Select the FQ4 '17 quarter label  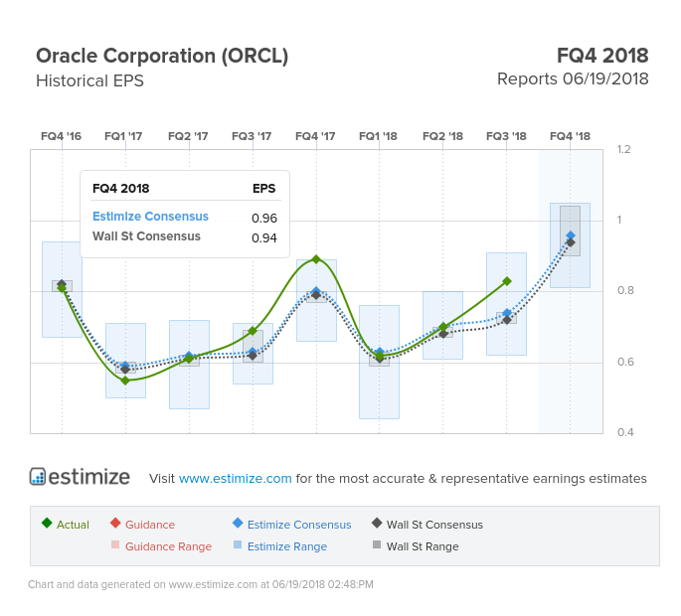(315, 136)
